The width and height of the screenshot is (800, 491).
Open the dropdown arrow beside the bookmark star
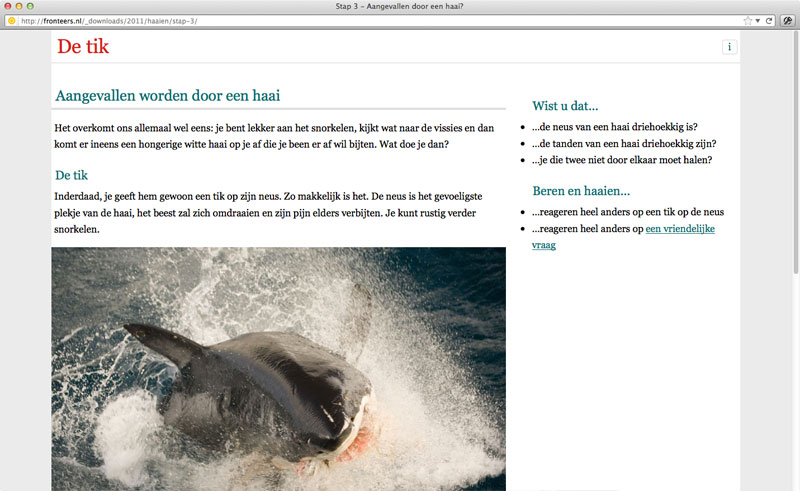pos(758,20)
